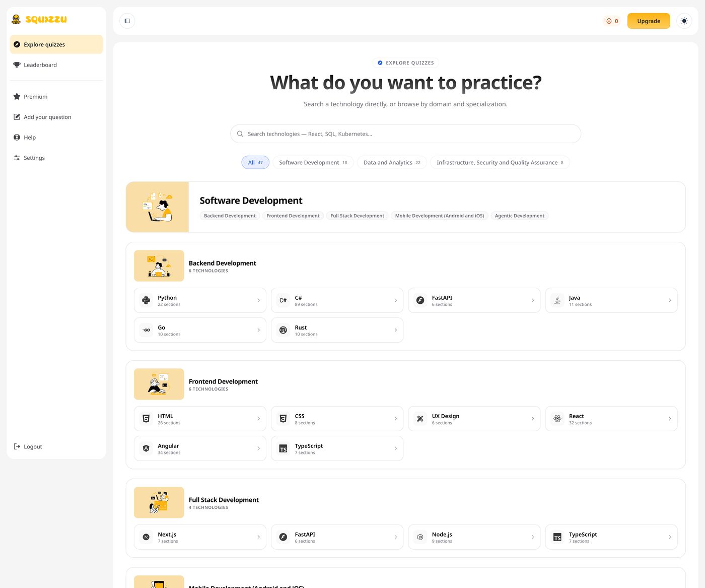Click the EXPLORE QUIZZES badge
Viewport: 705px width, 588px height.
tap(405, 63)
